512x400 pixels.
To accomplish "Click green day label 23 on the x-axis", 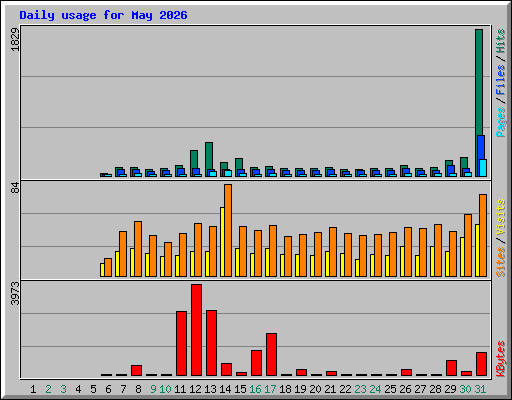I will (360, 389).
